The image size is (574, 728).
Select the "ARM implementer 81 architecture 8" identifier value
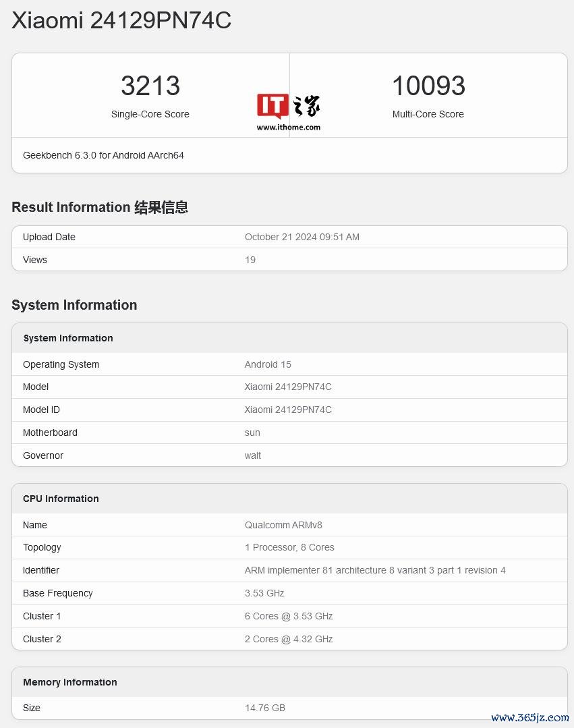coord(376,570)
